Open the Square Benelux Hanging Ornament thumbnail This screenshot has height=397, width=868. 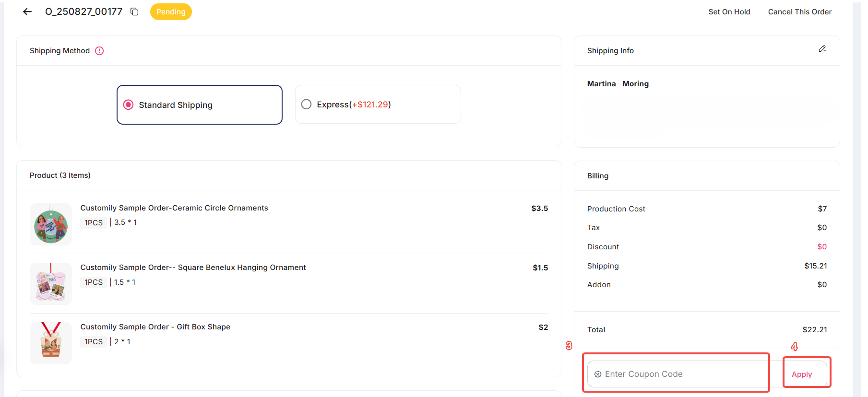pyautogui.click(x=51, y=284)
